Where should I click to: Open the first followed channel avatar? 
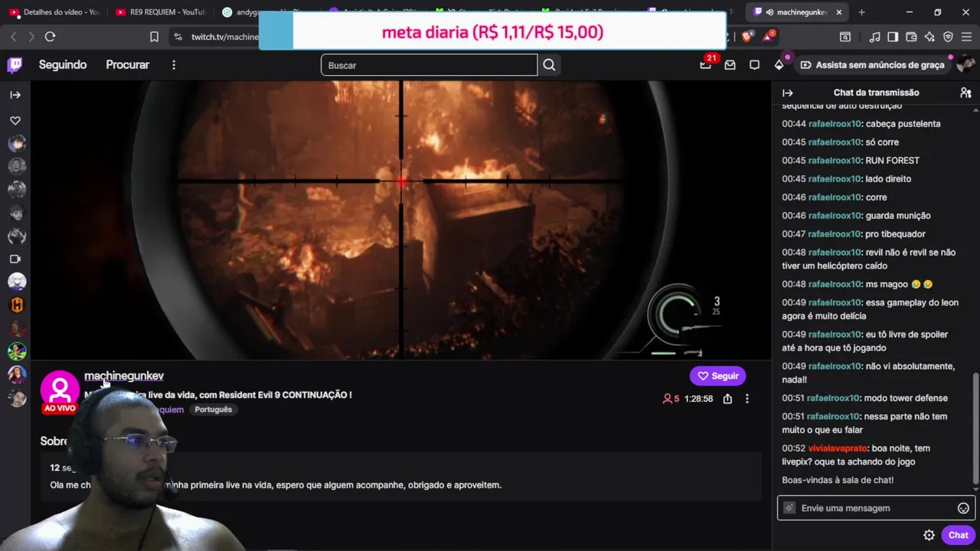17,143
